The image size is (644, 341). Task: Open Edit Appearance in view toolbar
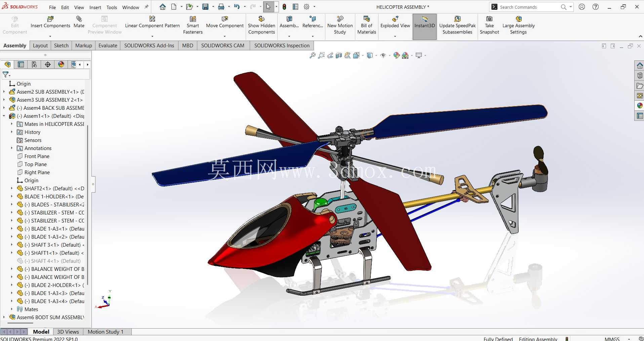click(x=397, y=55)
